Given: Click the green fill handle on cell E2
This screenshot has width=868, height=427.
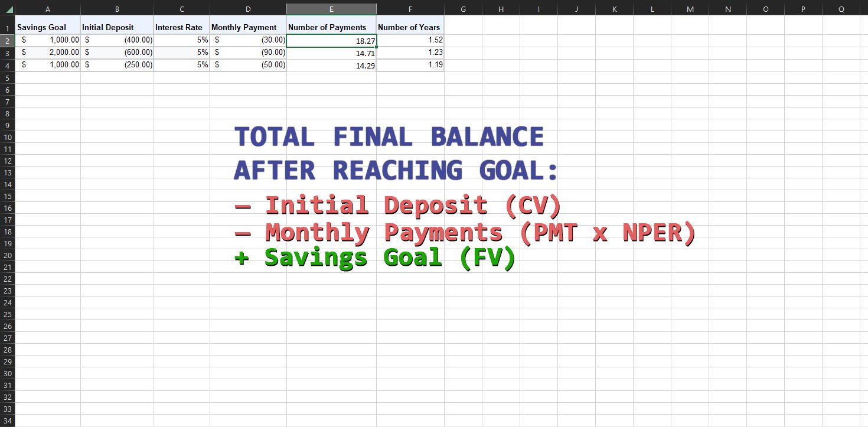Looking at the screenshot, I should point(376,45).
